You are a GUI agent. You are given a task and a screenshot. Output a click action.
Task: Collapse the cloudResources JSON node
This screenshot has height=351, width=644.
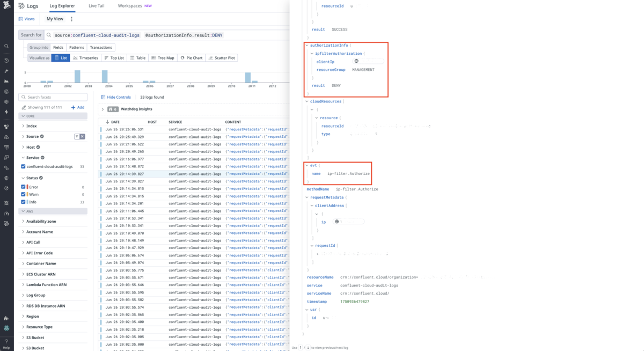pos(308,101)
